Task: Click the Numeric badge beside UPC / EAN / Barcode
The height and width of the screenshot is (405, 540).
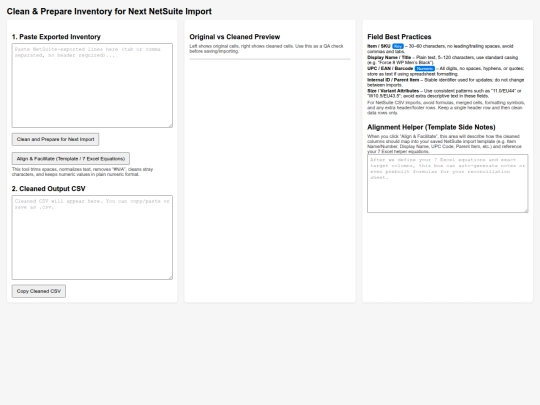Action: (425, 69)
